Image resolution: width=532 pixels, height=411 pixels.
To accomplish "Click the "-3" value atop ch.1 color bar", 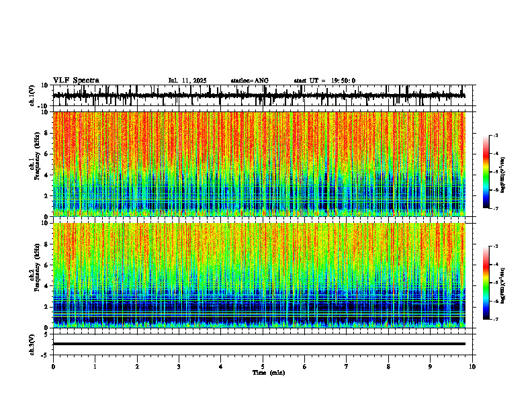I will point(496,136).
